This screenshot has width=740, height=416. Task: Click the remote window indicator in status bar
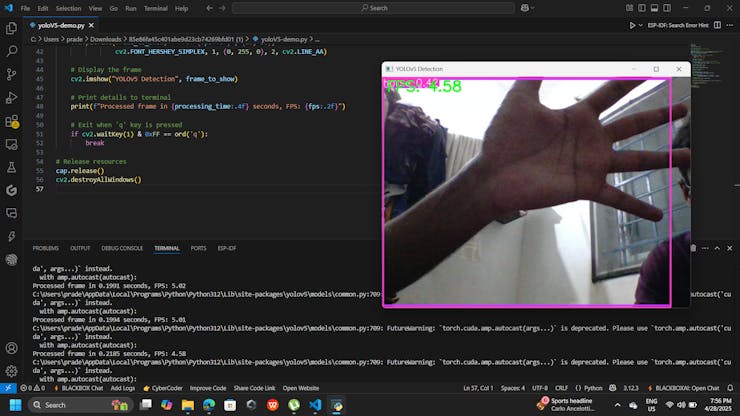(x=8, y=388)
